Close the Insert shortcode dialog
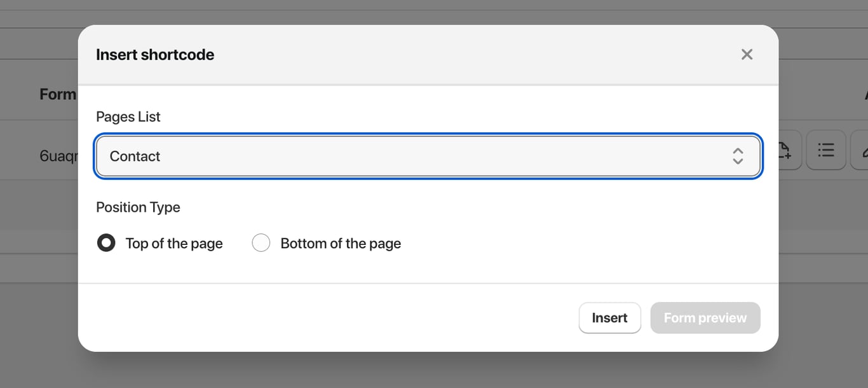 [x=747, y=55]
